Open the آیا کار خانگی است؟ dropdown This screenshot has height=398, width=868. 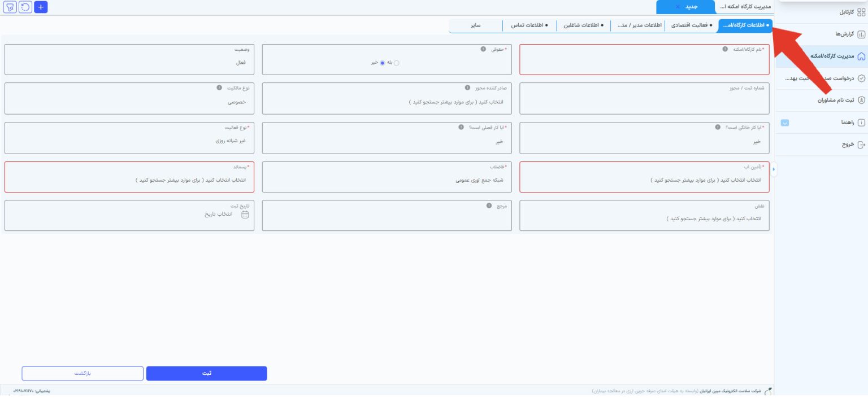point(644,138)
